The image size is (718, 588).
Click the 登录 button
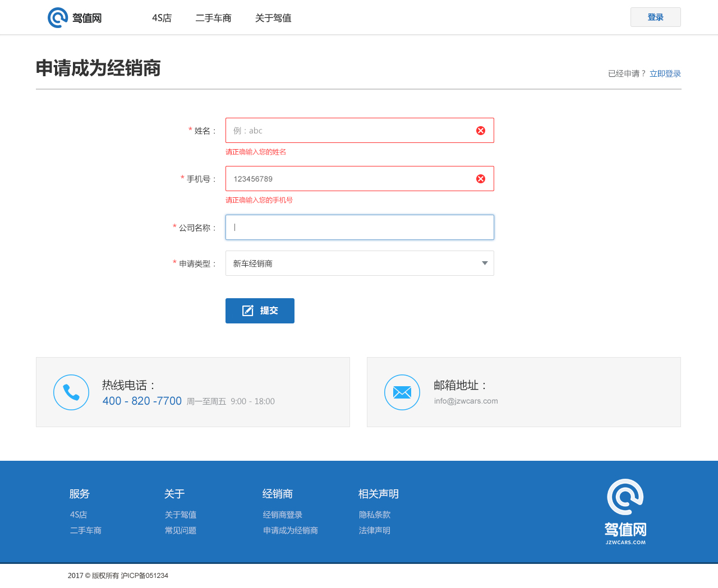656,17
